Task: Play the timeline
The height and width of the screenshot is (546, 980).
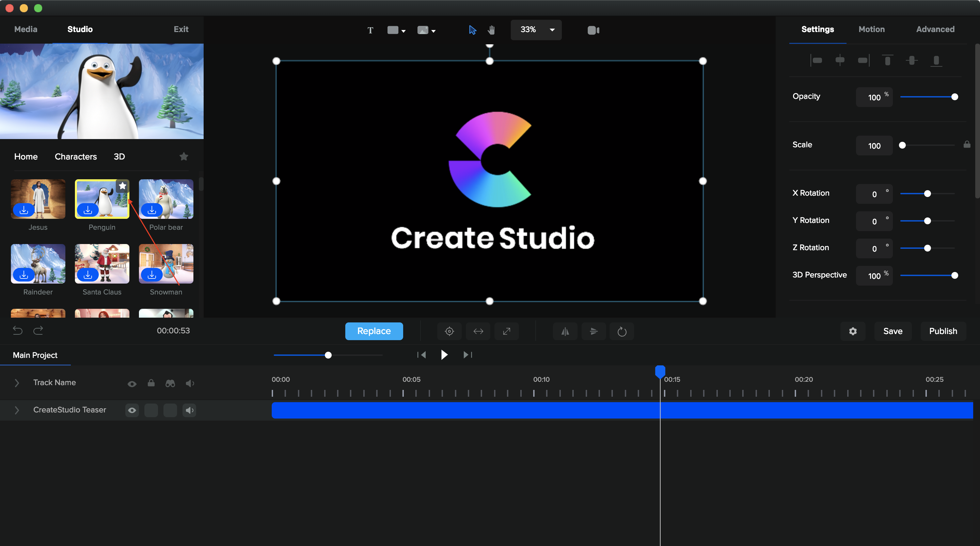Action: point(444,355)
